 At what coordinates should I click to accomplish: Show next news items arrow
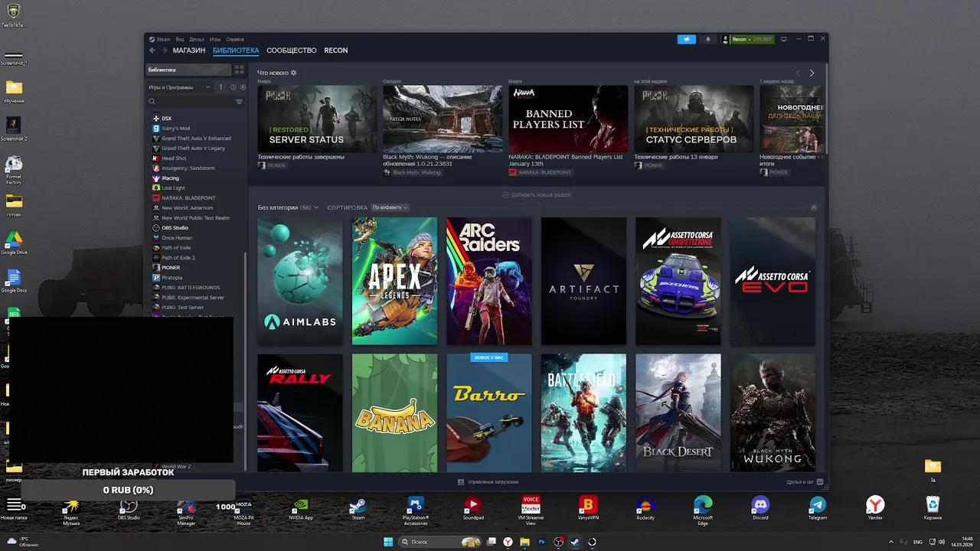pos(812,73)
